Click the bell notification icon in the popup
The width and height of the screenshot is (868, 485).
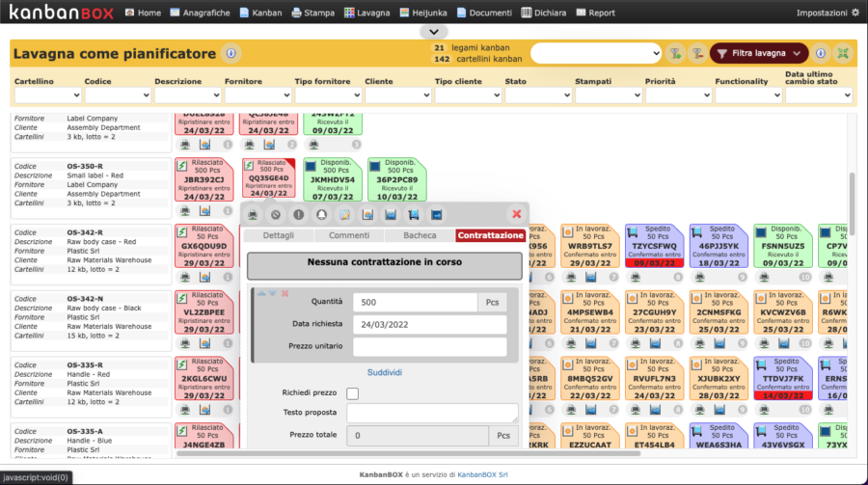321,214
